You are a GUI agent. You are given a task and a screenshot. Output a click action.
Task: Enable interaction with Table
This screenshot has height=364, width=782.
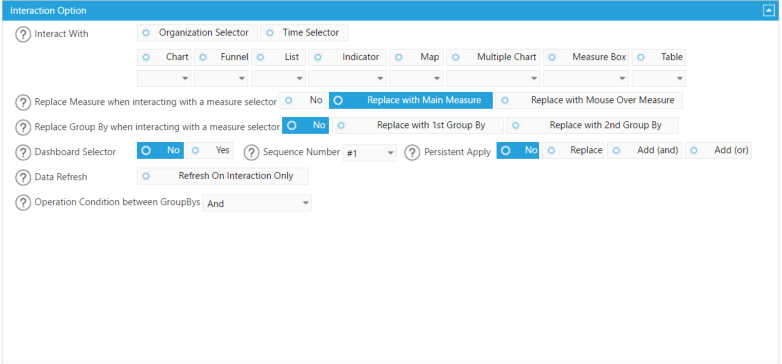click(659, 57)
